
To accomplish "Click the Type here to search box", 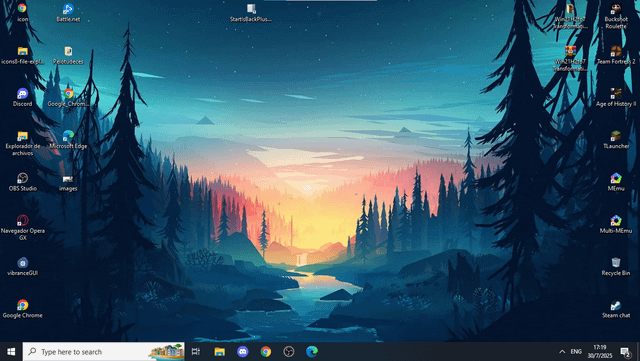I will [104, 352].
